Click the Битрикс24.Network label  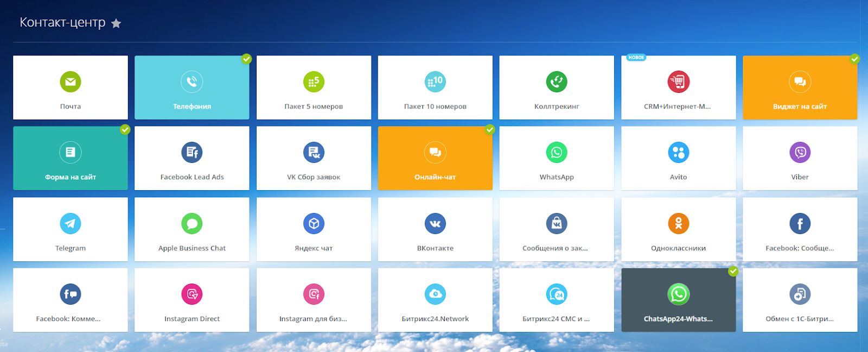(x=435, y=319)
